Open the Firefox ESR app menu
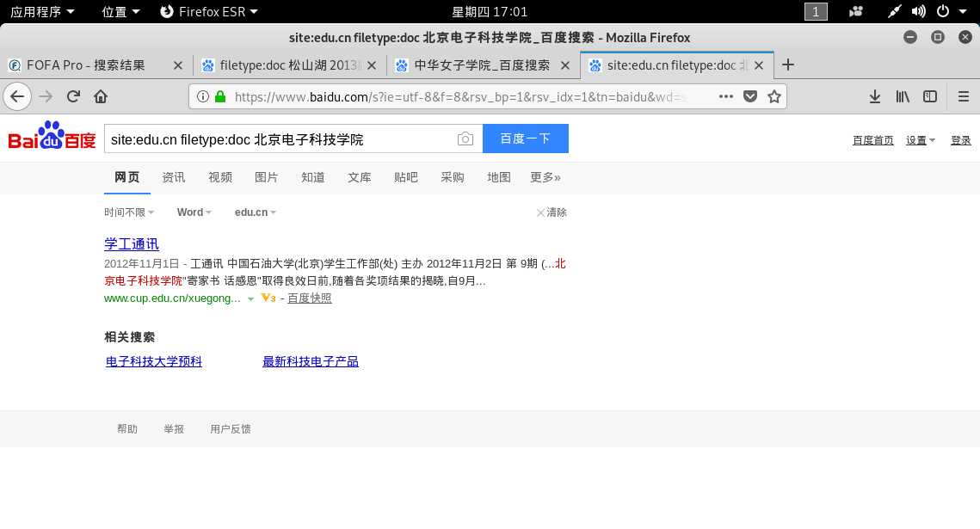The width and height of the screenshot is (980, 529). click(x=209, y=11)
